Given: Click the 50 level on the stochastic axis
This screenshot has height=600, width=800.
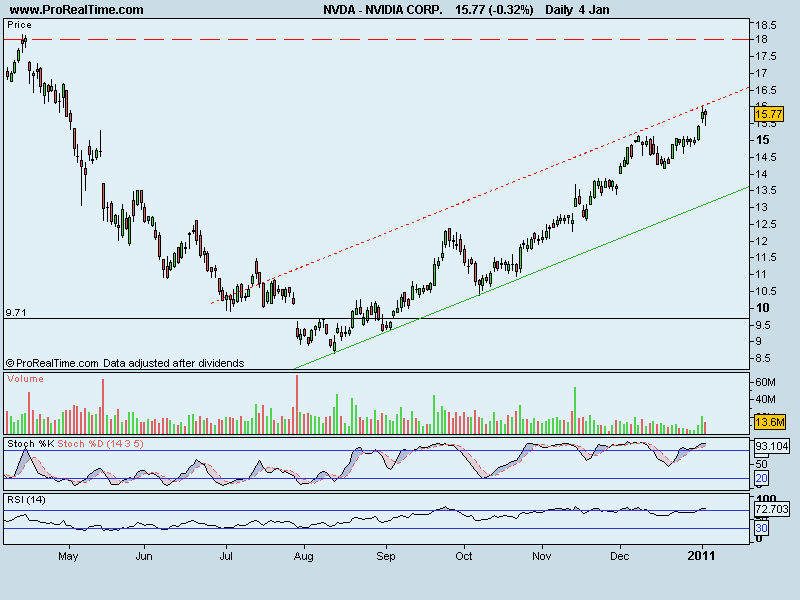Looking at the screenshot, I should [x=761, y=464].
